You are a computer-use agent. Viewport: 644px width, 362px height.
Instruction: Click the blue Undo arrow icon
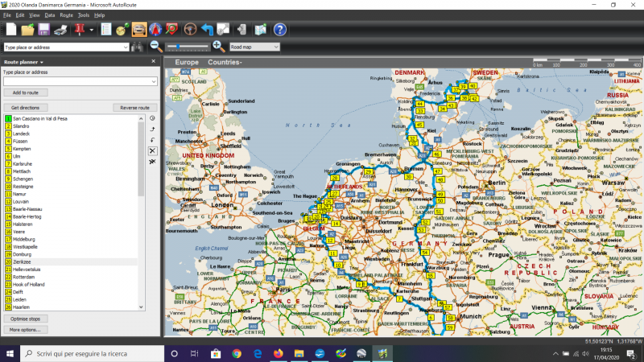[208, 30]
